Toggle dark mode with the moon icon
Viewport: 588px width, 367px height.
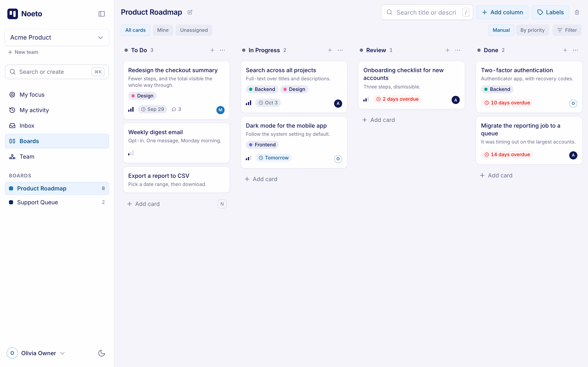point(101,353)
